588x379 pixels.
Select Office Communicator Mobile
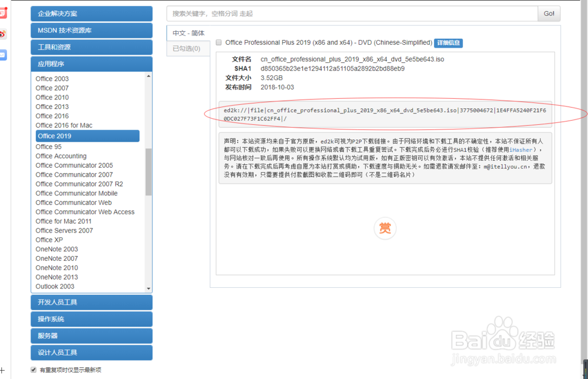[76, 193]
